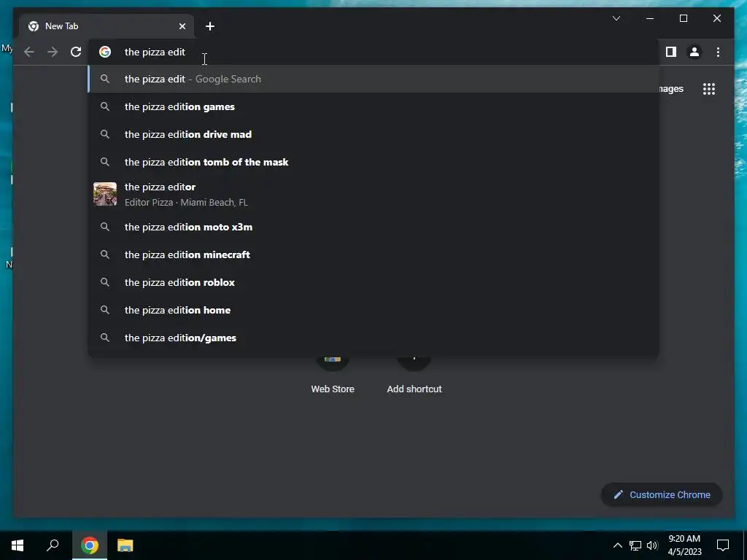The width and height of the screenshot is (747, 560).
Task: Click the Editor Pizza thumbnail image
Action: pos(105,194)
